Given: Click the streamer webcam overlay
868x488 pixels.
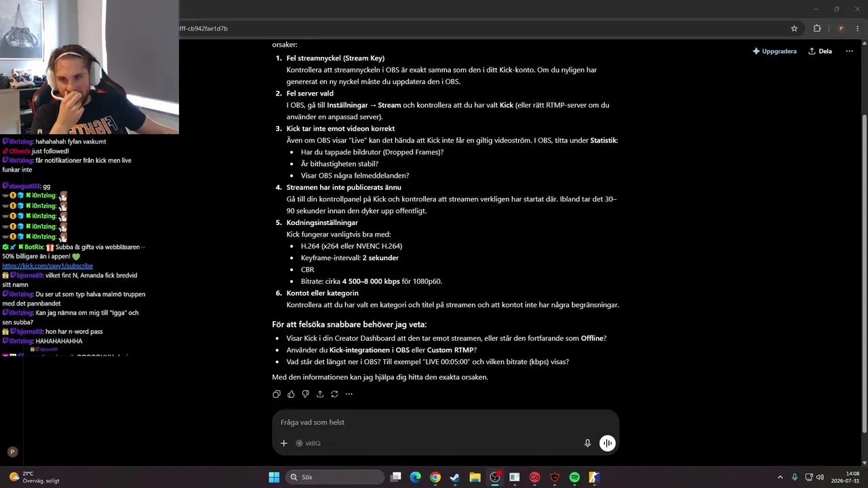Looking at the screenshot, I should tap(90, 67).
